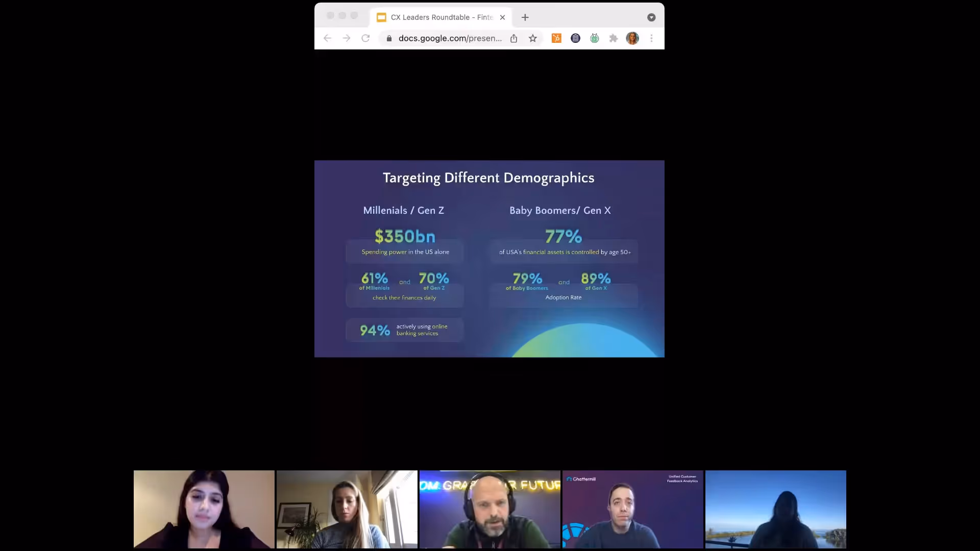Bookmark this page with the star icon

point(533,38)
